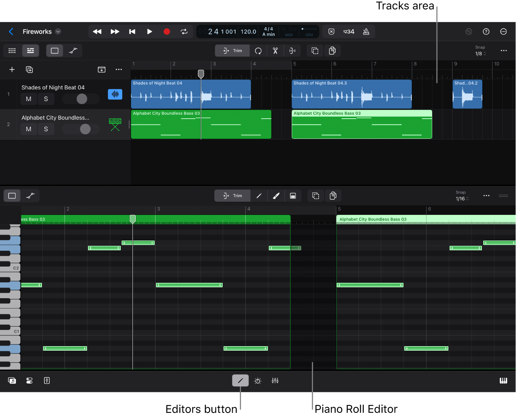Select the stretch tool beside scissors in tracks toolbar

(x=292, y=51)
